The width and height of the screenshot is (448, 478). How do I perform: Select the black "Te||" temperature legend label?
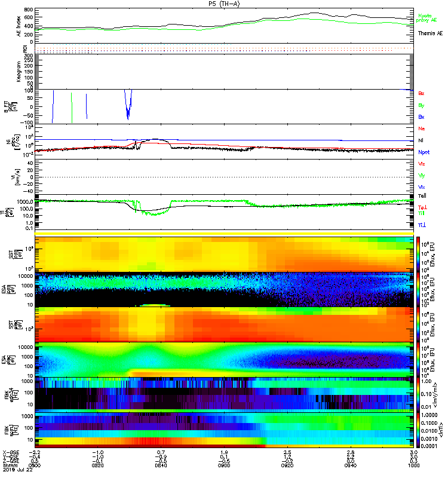(x=422, y=196)
